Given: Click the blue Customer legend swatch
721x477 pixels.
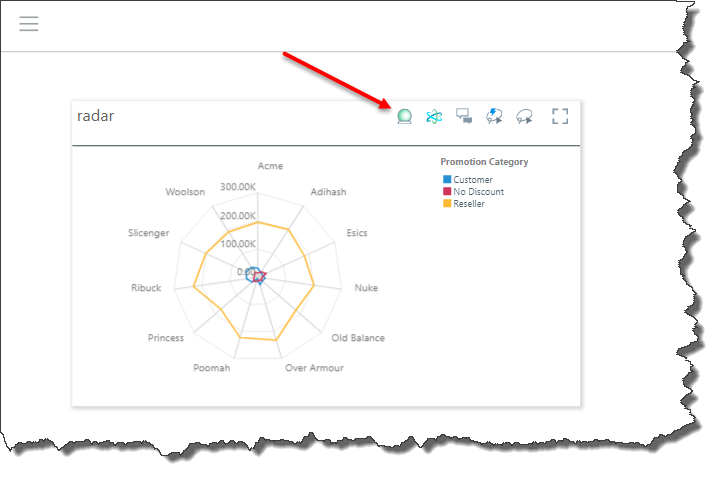Looking at the screenshot, I should click(447, 180).
